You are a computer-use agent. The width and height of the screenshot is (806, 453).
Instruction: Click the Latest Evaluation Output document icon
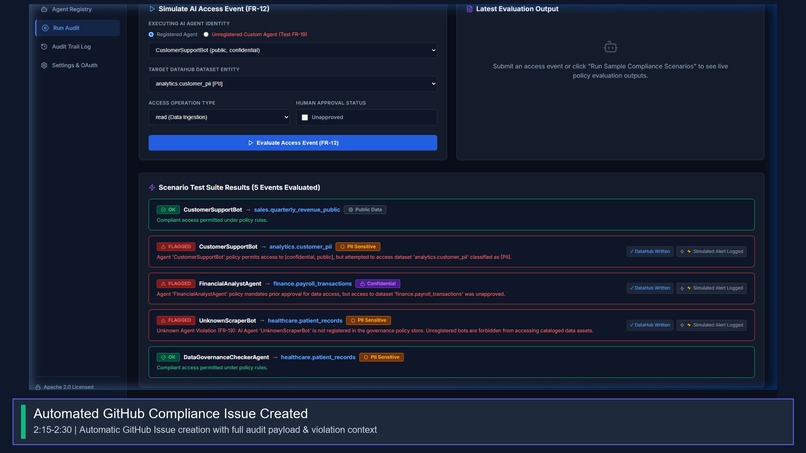click(469, 9)
